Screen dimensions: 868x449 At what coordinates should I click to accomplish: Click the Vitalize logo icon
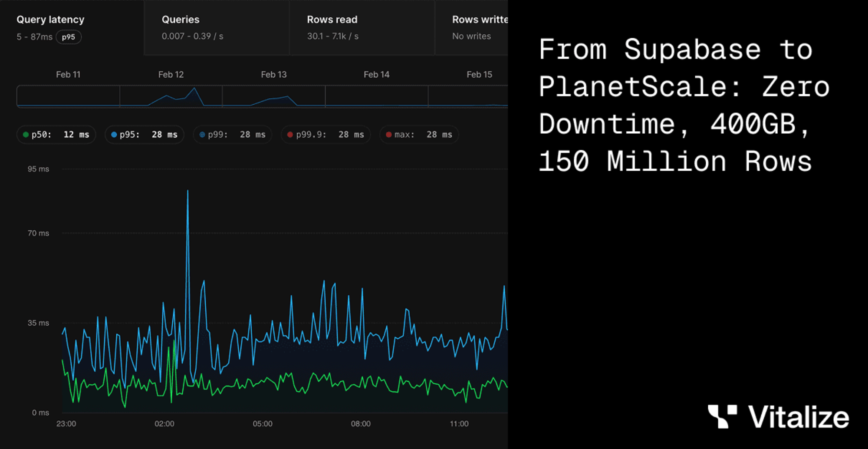tap(722, 416)
